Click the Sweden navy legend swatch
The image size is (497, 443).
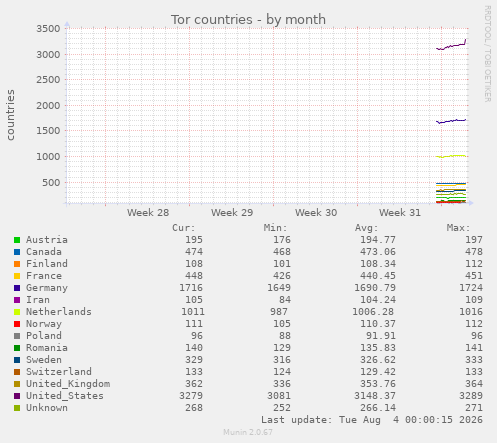click(17, 360)
